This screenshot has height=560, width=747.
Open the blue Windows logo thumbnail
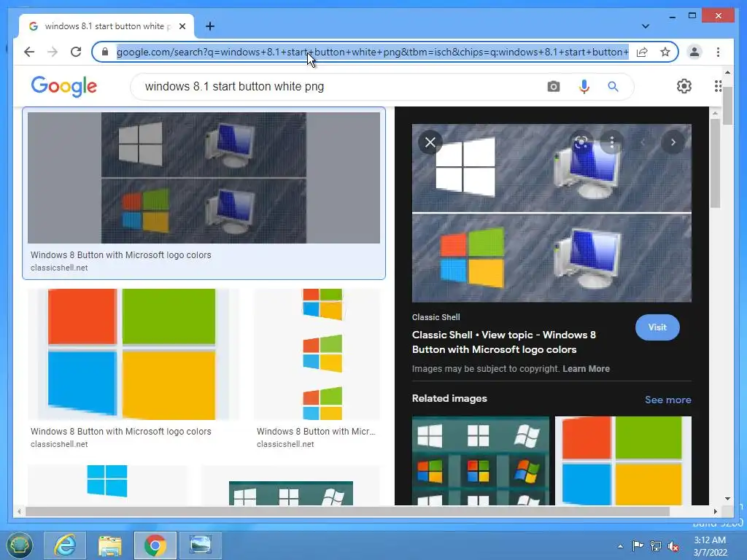(x=107, y=485)
